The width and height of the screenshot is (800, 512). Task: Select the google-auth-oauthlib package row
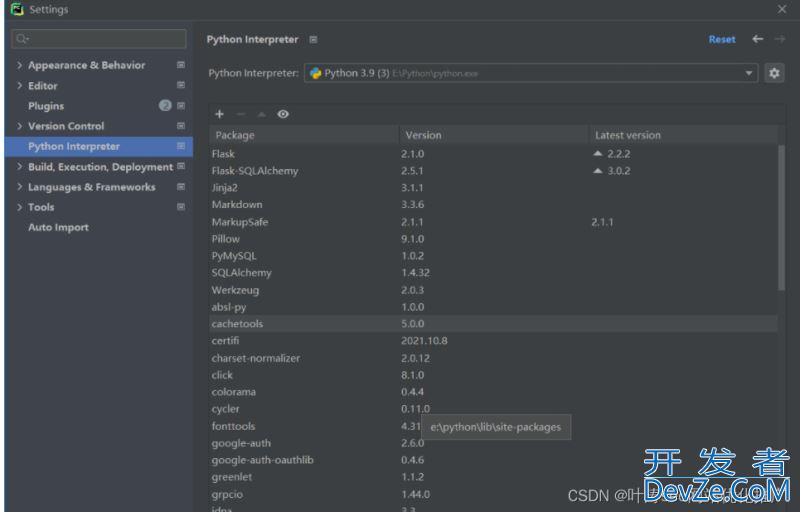tap(493, 460)
